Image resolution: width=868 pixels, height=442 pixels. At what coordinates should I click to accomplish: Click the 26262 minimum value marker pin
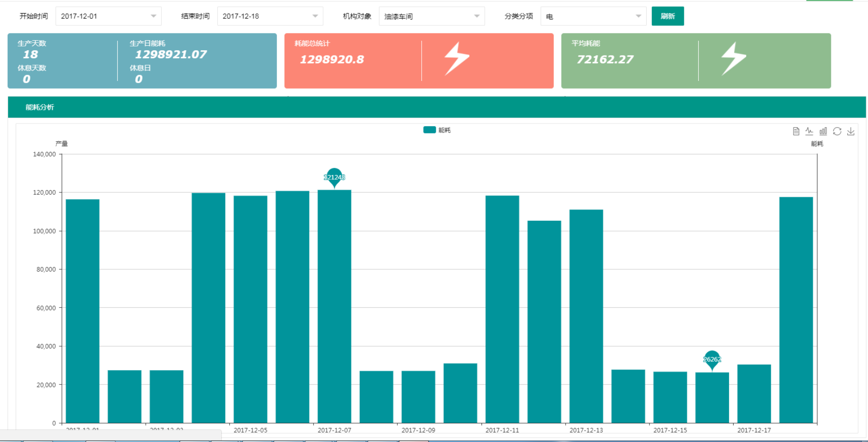(x=712, y=360)
